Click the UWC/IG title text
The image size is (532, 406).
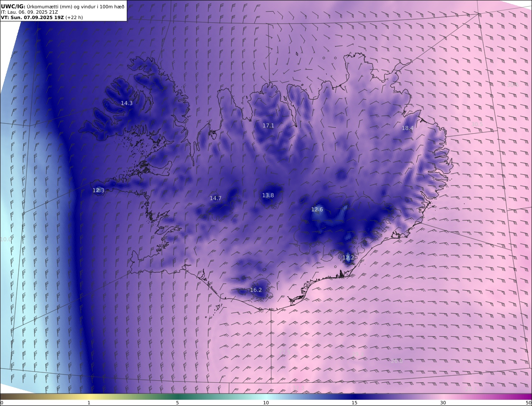click(x=13, y=6)
